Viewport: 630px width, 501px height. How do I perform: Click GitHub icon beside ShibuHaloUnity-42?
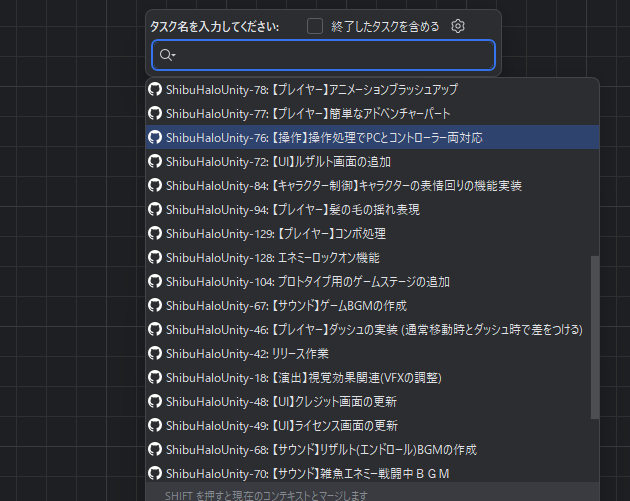(x=155, y=354)
